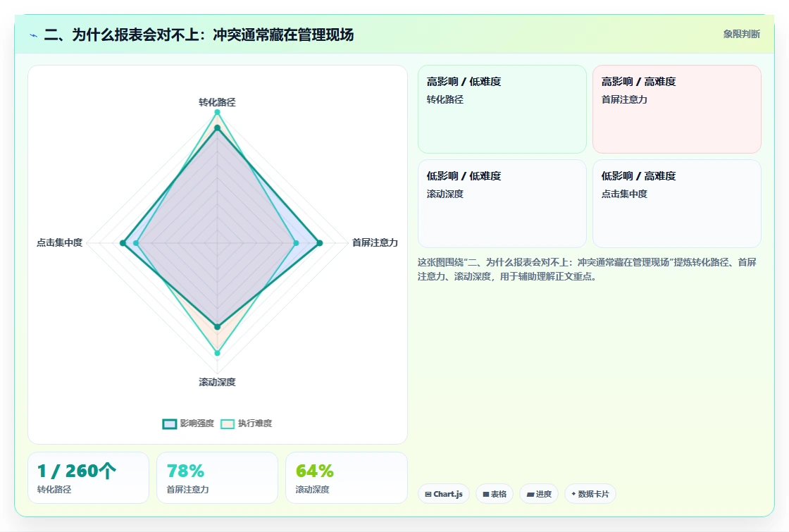Click the 执行难度 legend label

click(255, 423)
